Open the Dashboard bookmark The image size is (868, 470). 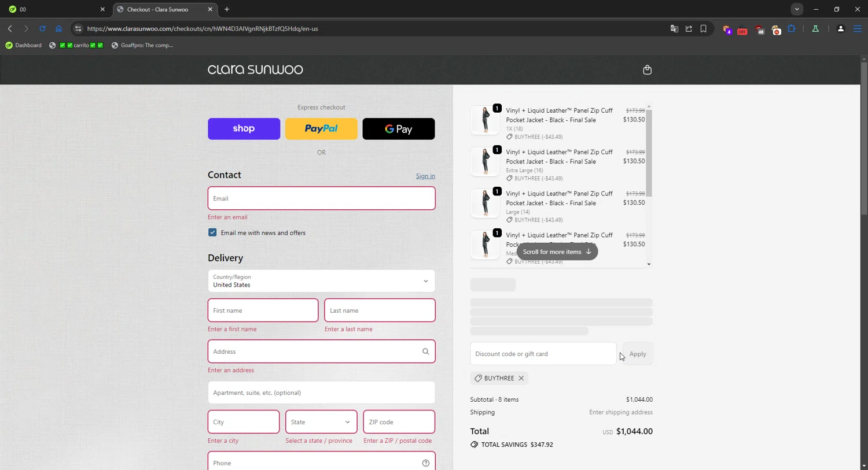tap(24, 45)
